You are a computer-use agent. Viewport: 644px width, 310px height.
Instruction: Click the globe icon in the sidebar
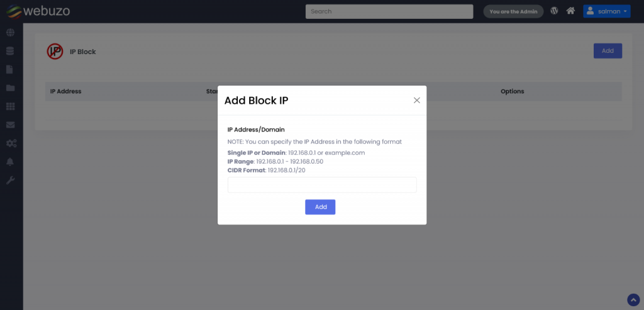[11, 33]
